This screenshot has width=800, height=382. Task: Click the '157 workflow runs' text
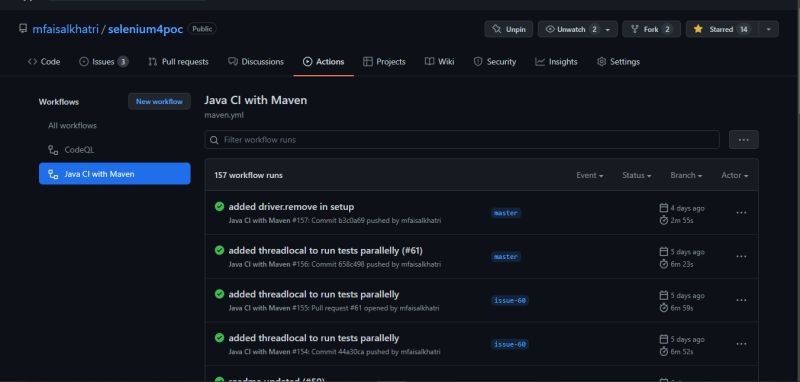pos(248,175)
